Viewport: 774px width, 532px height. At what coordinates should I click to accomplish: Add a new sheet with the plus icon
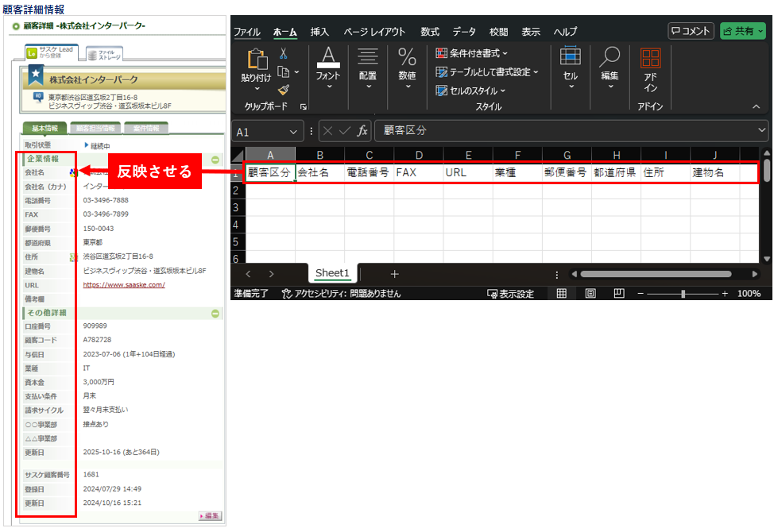(x=394, y=274)
